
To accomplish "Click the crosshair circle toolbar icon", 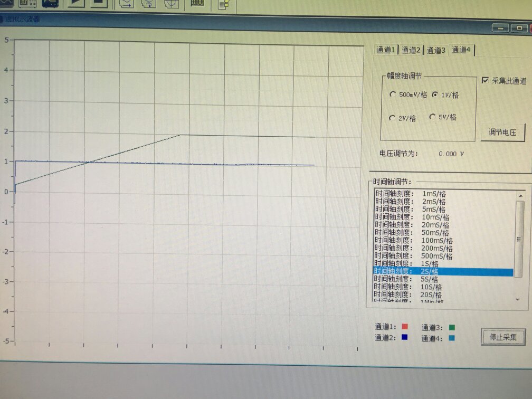I will [x=172, y=3].
